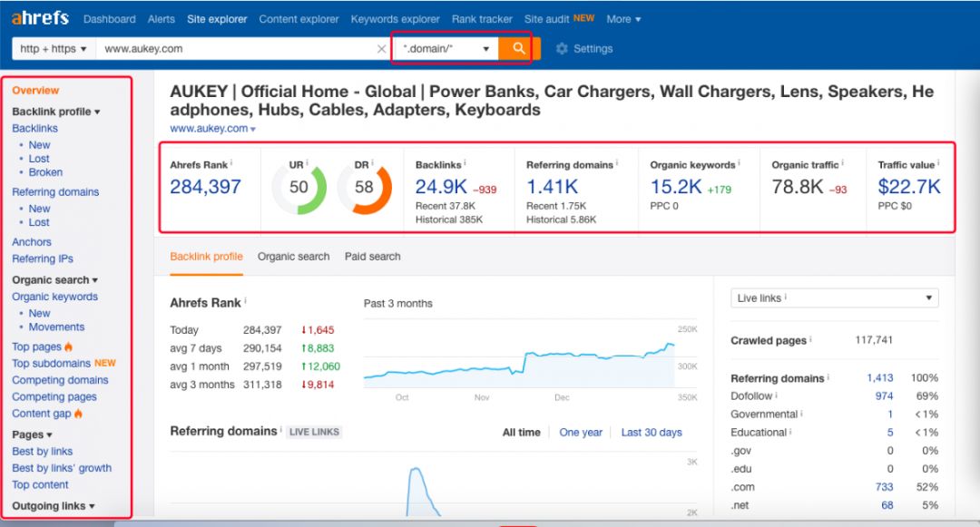This screenshot has width=980, height=527.
Task: Open Competing domains in the sidebar
Action: tap(60, 380)
